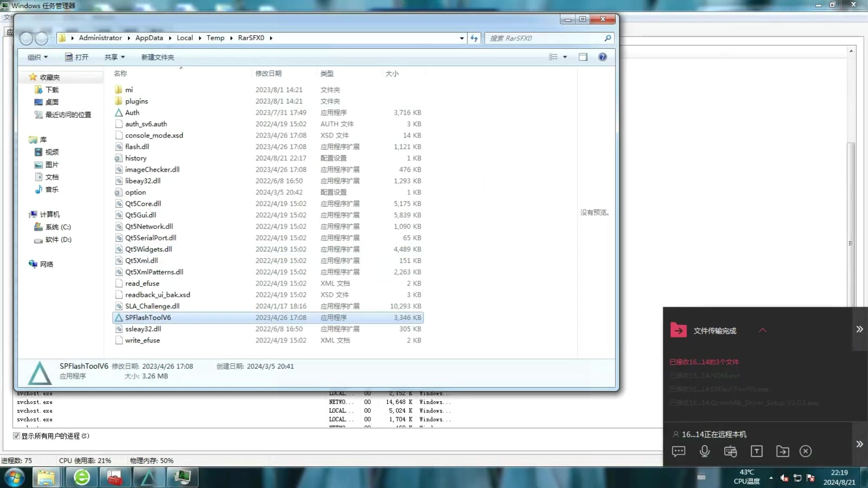This screenshot has height=488, width=868.
Task: Collapse upper remote panel double arrow
Action: click(x=859, y=329)
